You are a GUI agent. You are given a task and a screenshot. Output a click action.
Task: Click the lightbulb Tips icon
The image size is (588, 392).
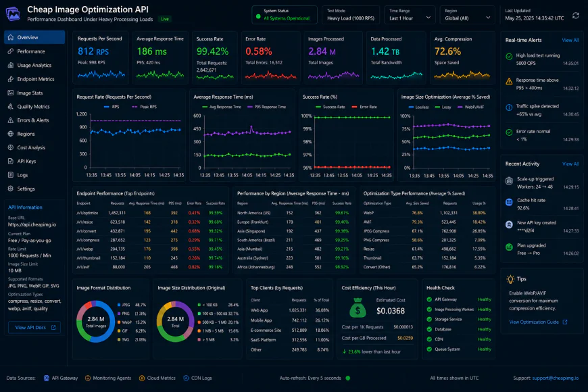pyautogui.click(x=510, y=279)
